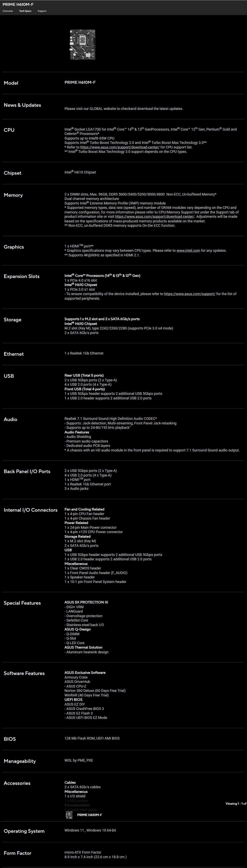Switch to the Support tab
This screenshot has width=247, height=868.
tap(42, 11)
